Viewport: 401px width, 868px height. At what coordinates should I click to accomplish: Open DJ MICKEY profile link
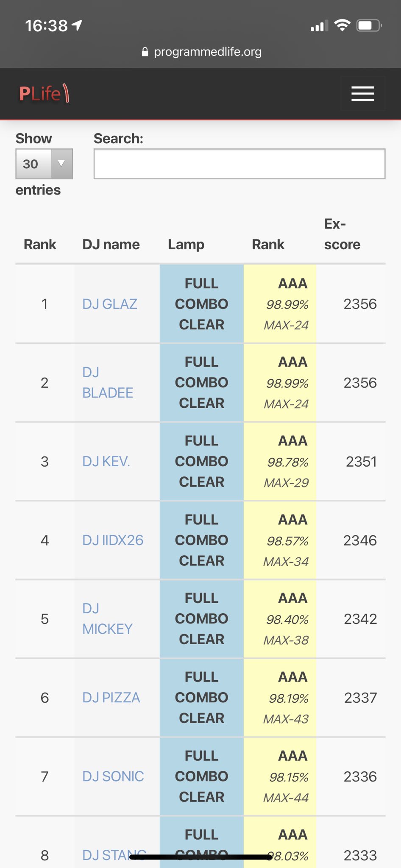tap(107, 619)
